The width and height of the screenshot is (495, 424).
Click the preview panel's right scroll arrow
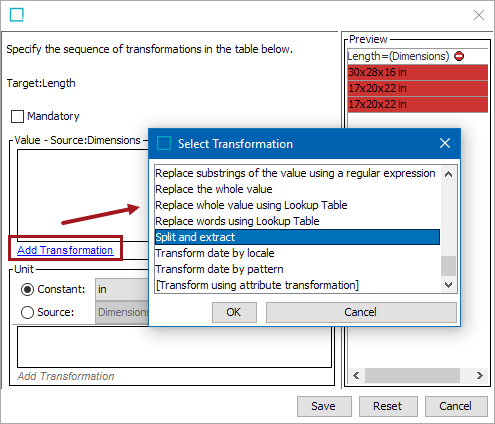click(479, 376)
